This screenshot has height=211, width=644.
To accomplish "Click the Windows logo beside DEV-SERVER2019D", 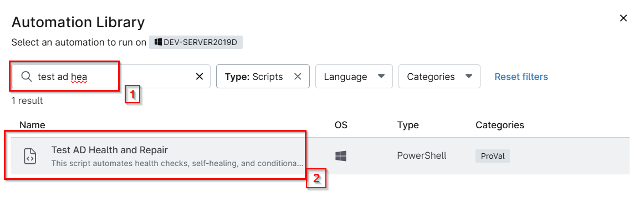I will 158,42.
